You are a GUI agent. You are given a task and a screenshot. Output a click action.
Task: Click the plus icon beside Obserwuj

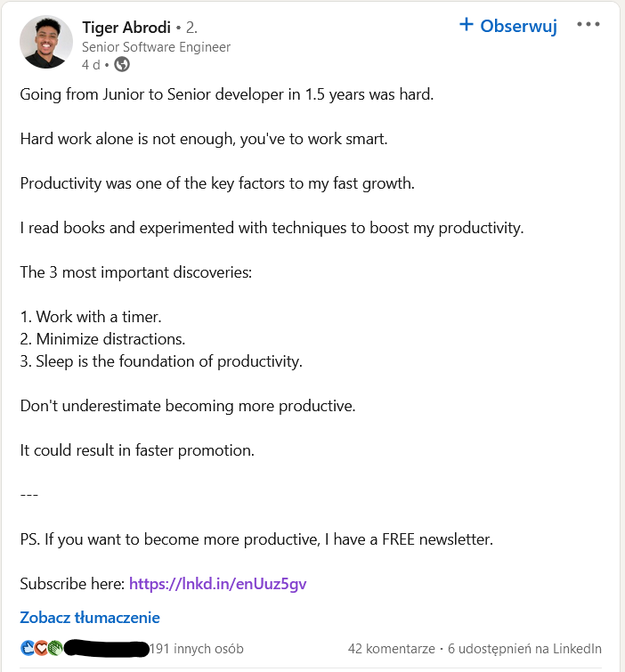tap(466, 25)
